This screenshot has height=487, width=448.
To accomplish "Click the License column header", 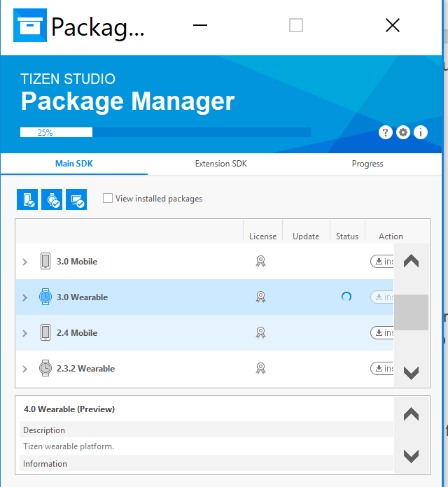I will tap(262, 237).
